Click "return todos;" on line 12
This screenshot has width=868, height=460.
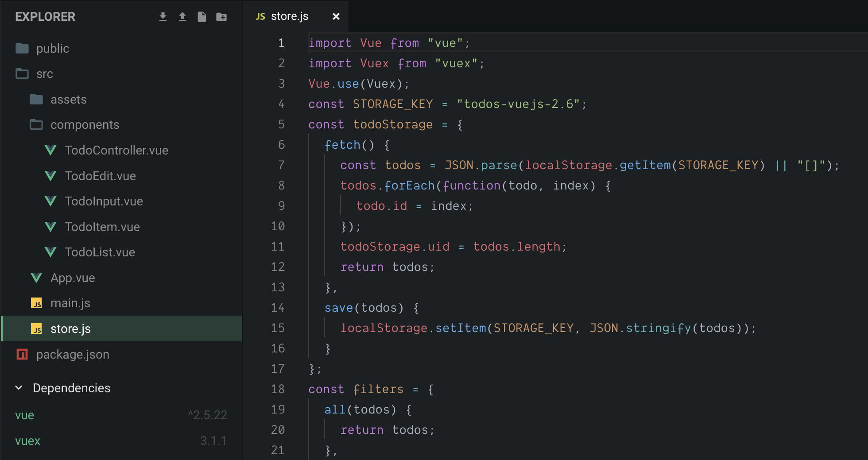point(387,267)
